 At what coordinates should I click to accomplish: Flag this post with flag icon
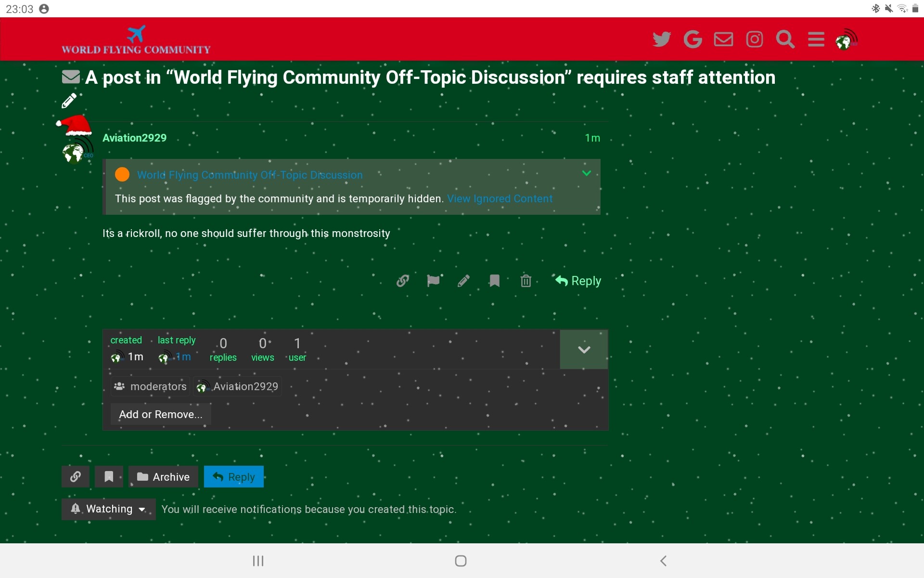click(x=433, y=281)
